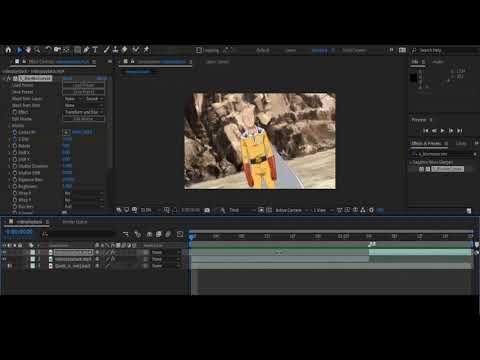Open the Audio panel tab
Image resolution: width=480 pixels, height=360 pixels.
pyautogui.click(x=438, y=62)
